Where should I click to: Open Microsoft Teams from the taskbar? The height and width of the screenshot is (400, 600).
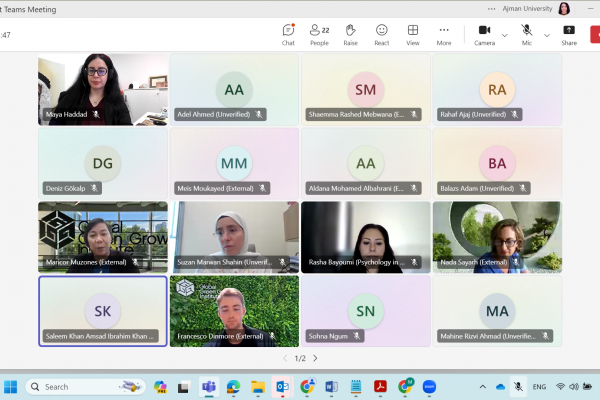pos(209,386)
